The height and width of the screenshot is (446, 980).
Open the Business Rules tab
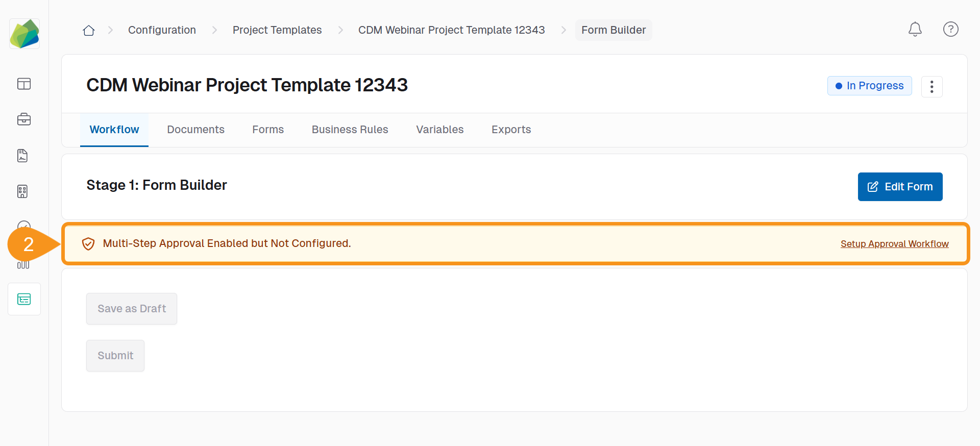(350, 130)
